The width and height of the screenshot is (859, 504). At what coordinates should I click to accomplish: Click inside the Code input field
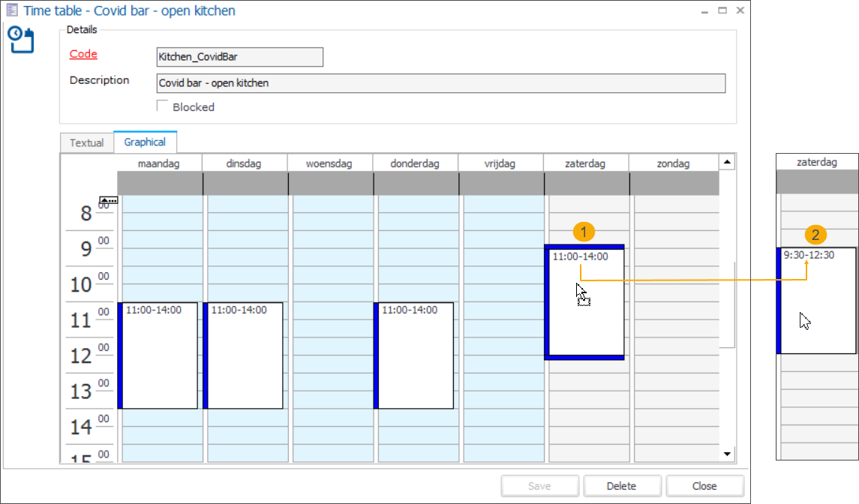(239, 57)
